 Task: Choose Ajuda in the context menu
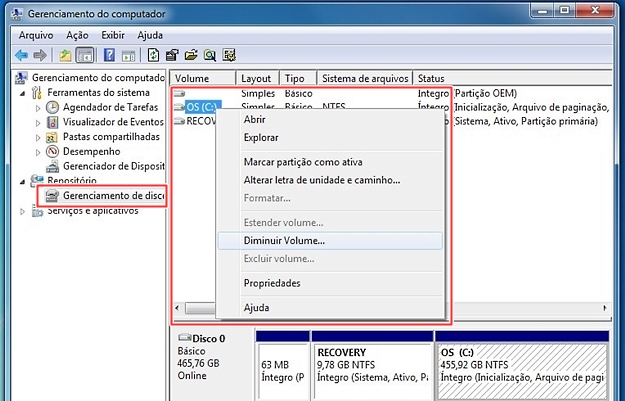pyautogui.click(x=331, y=308)
